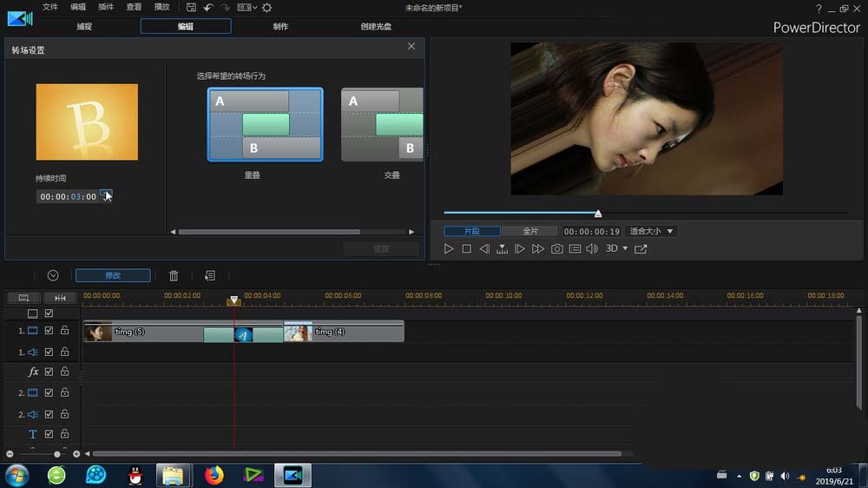This screenshot has width=868, height=488.
Task: Delete the selected item with the trash icon
Action: 174,275
